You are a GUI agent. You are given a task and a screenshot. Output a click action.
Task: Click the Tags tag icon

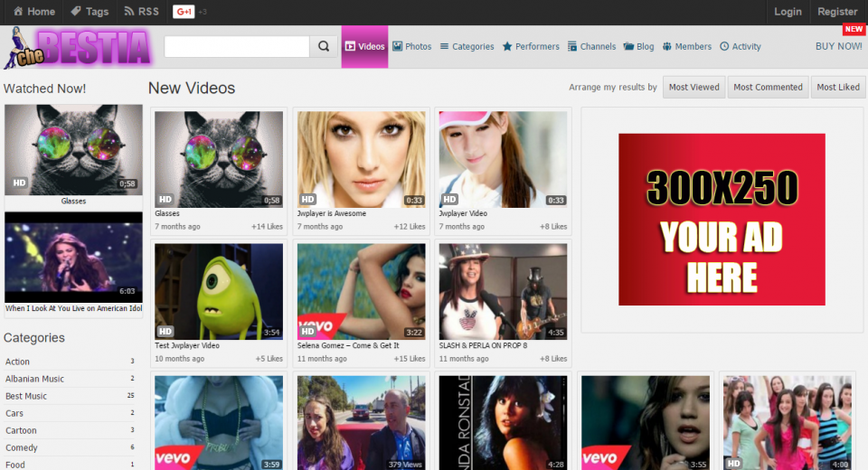(76, 11)
